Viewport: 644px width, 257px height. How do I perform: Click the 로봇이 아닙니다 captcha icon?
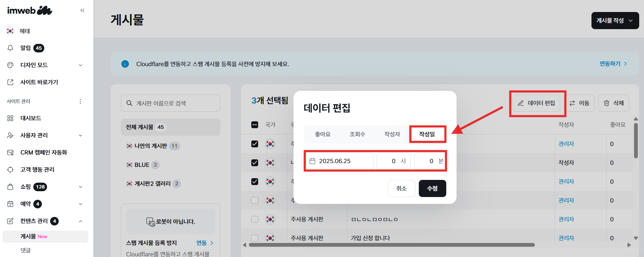pyautogui.click(x=150, y=222)
